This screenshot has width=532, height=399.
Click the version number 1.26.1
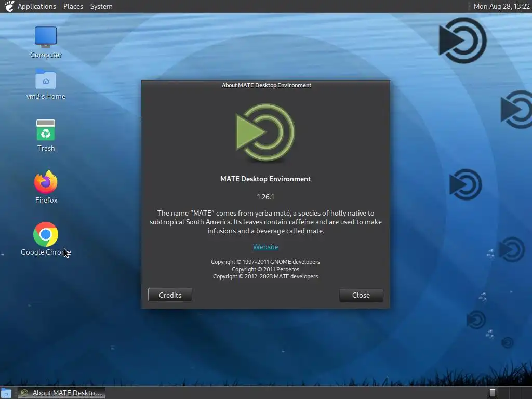tap(265, 197)
